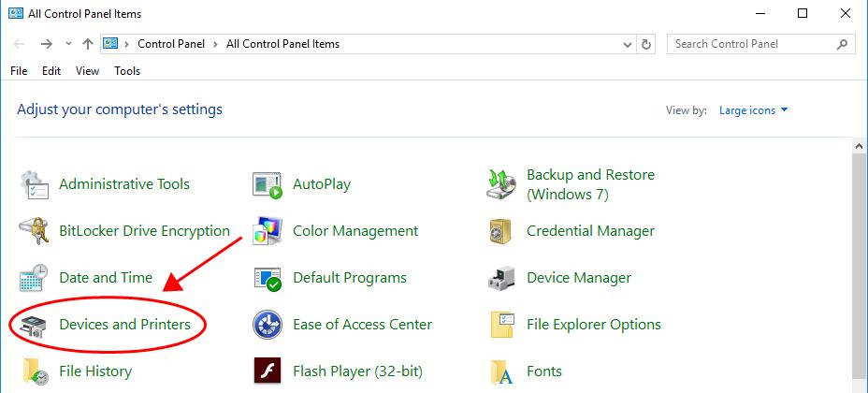Open the Ease of Access Center icon
The width and height of the screenshot is (868, 393).
click(268, 325)
